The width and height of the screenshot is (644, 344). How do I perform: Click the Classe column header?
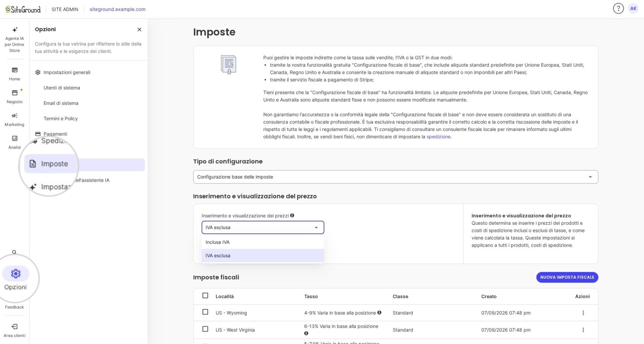[400, 297]
